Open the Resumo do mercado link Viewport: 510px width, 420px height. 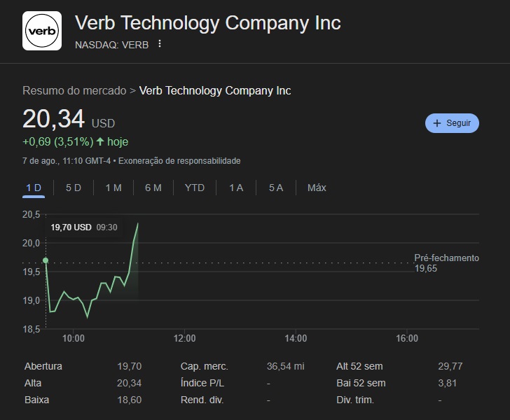point(74,91)
